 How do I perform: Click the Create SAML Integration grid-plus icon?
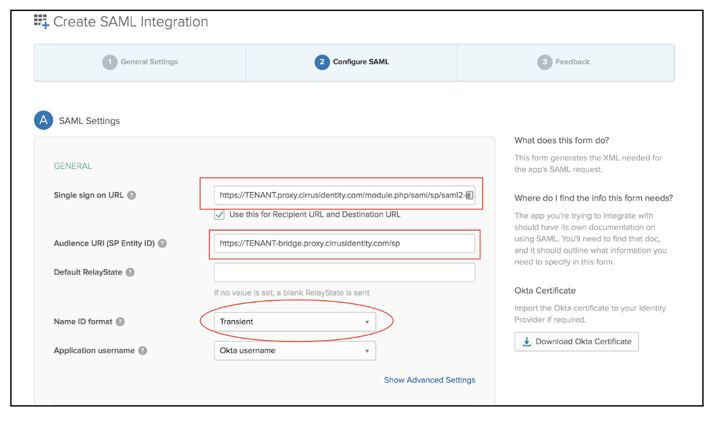point(41,22)
